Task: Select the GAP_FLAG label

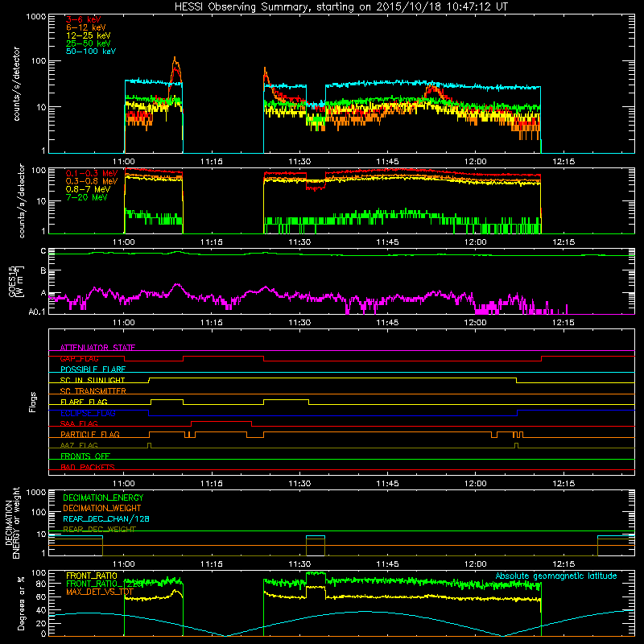Action: point(79,358)
